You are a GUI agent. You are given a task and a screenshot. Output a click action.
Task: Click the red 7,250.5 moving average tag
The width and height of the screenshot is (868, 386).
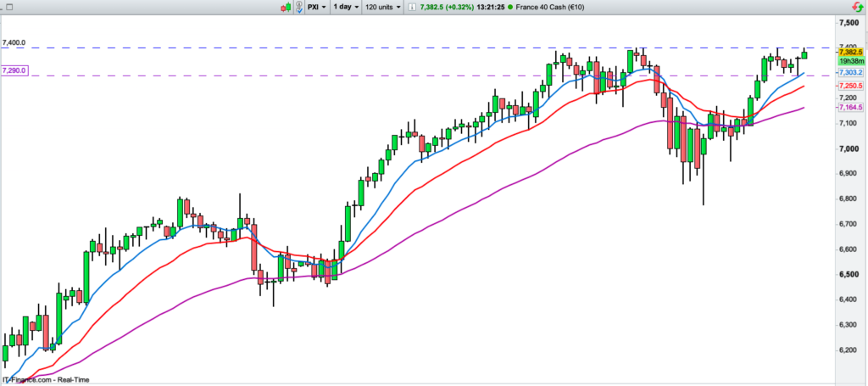tap(849, 87)
